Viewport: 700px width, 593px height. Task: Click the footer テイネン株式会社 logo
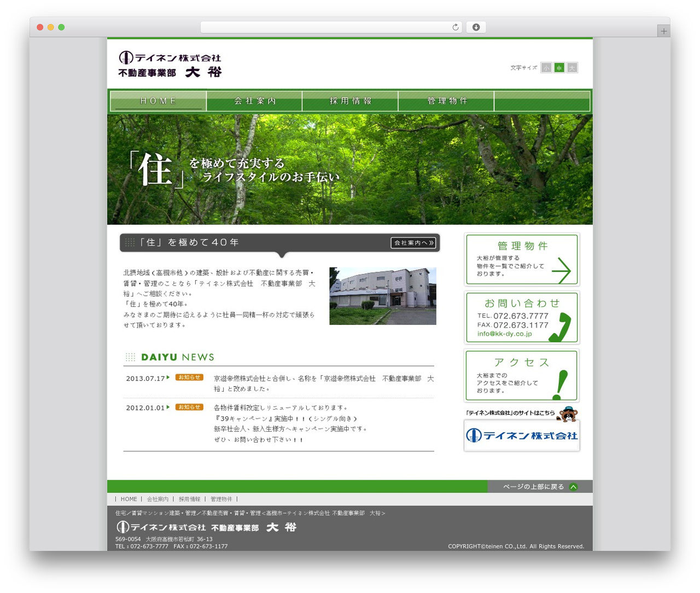pyautogui.click(x=207, y=527)
